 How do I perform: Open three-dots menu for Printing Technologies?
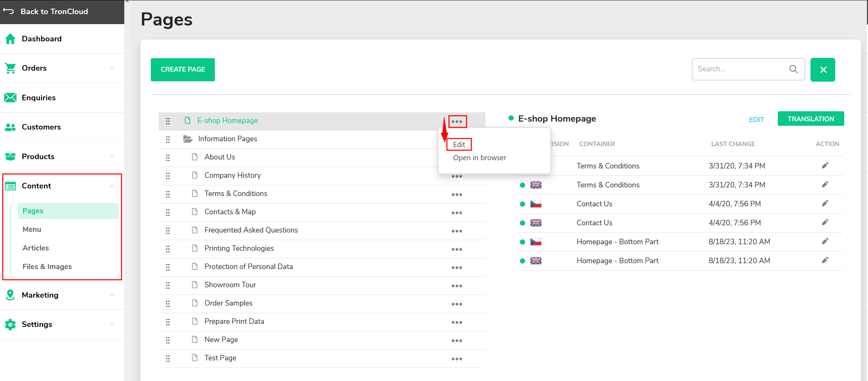(x=457, y=249)
